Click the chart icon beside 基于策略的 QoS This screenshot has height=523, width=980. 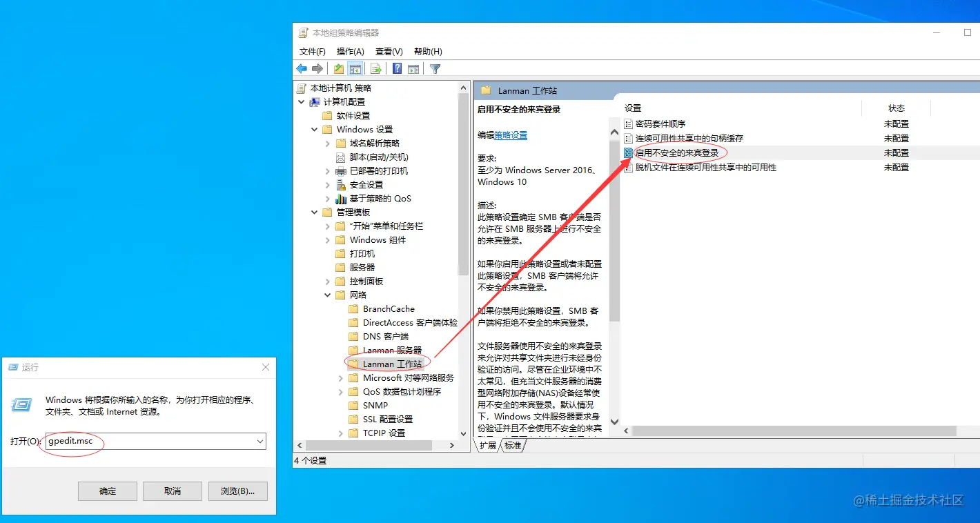click(341, 199)
